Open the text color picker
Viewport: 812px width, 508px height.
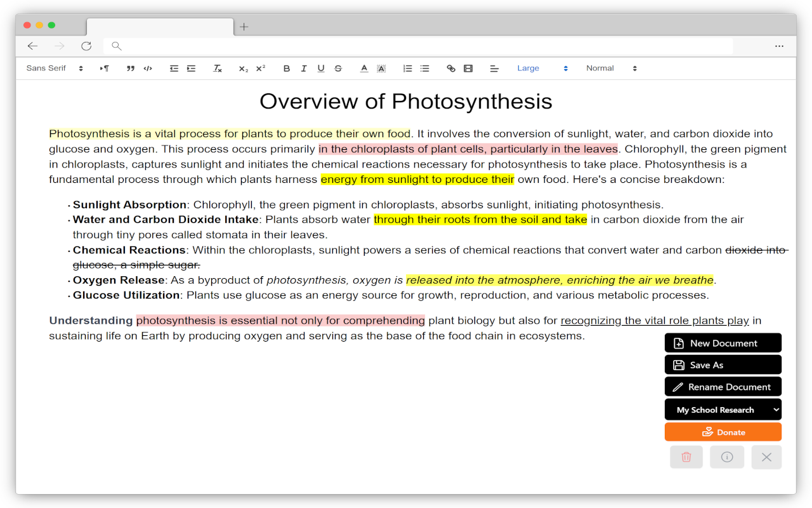(x=364, y=69)
